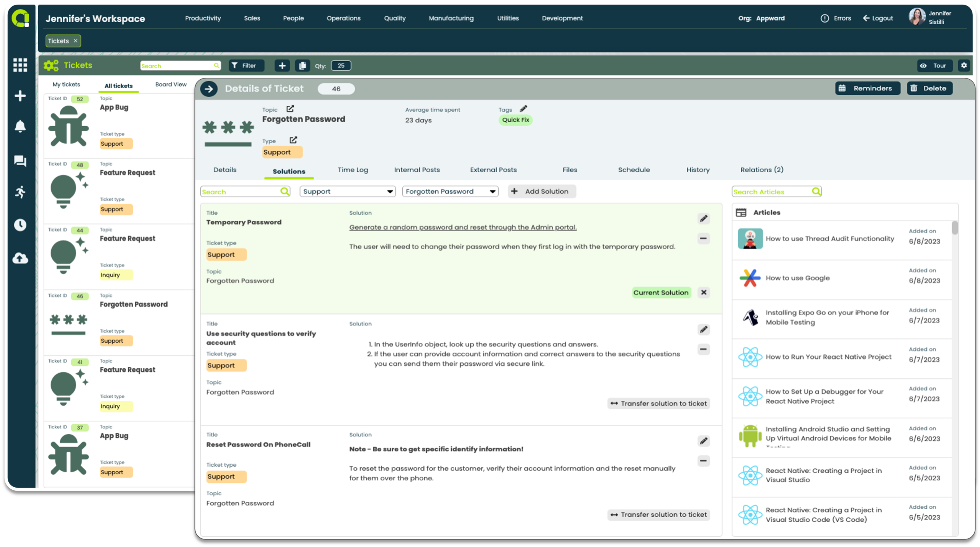Viewport: 980px width, 547px height.
Task: Open the Quality menu
Action: coord(395,18)
